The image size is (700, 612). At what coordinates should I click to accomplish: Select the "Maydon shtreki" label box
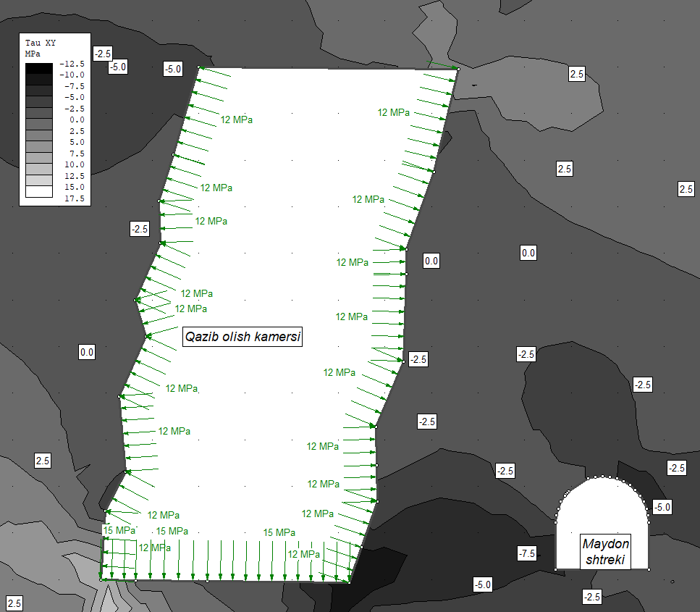605,552
